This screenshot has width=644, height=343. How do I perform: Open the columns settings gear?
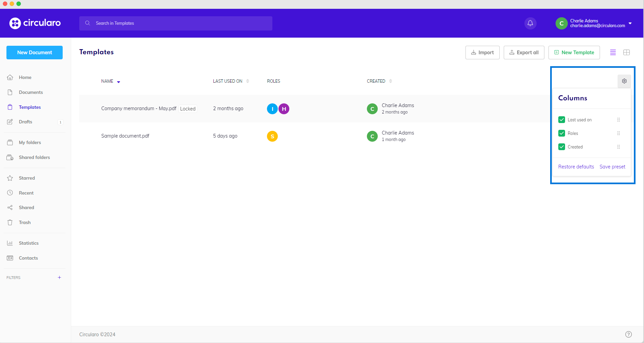tap(624, 81)
